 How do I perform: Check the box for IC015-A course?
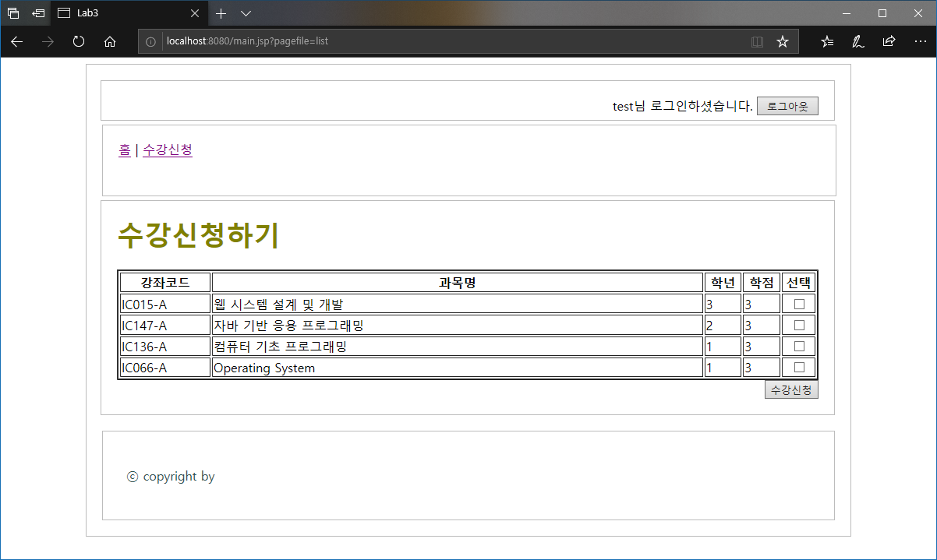pos(799,304)
